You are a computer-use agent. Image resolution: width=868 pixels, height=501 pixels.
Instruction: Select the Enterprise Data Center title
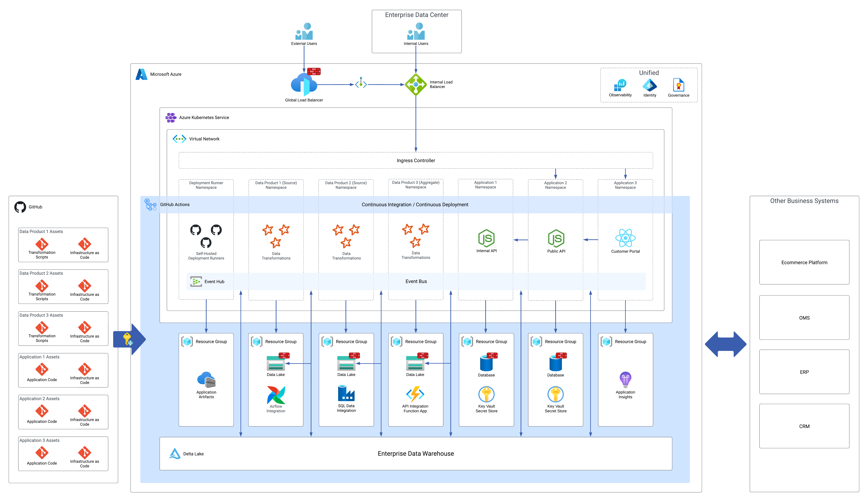click(417, 15)
